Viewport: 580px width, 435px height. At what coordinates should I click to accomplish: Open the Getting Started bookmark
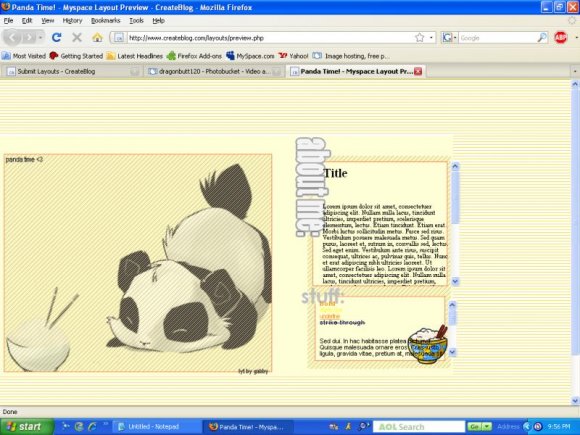click(x=76, y=56)
